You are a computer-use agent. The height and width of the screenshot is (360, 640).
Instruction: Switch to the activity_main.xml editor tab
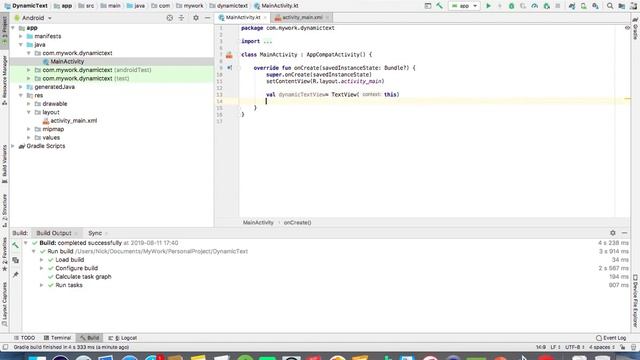pos(302,18)
